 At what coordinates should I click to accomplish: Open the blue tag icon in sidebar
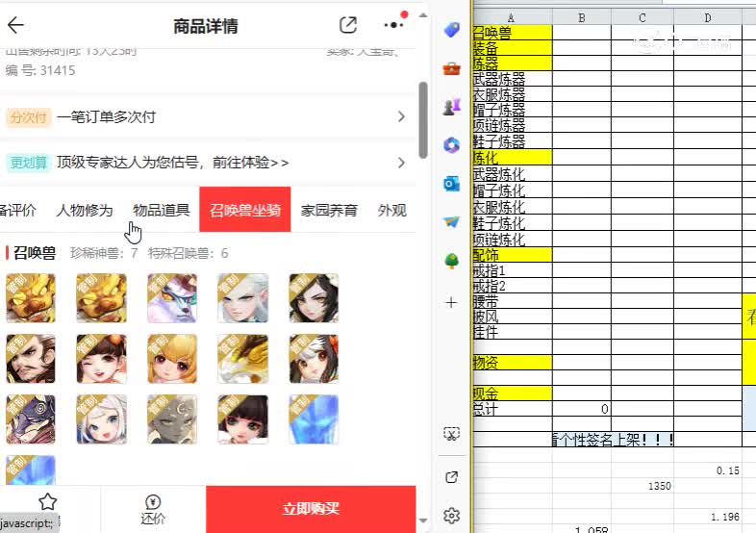[x=451, y=30]
